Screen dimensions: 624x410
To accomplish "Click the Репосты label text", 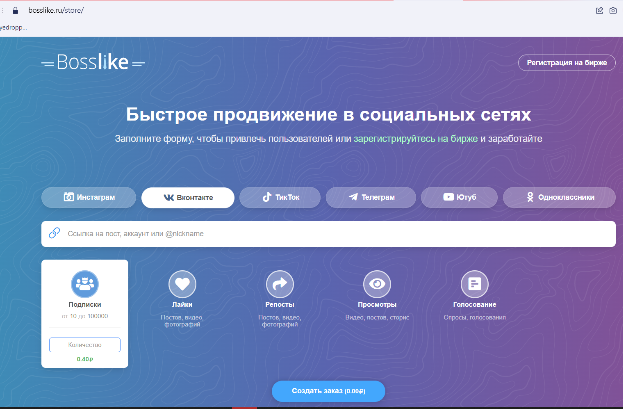I will [280, 305].
